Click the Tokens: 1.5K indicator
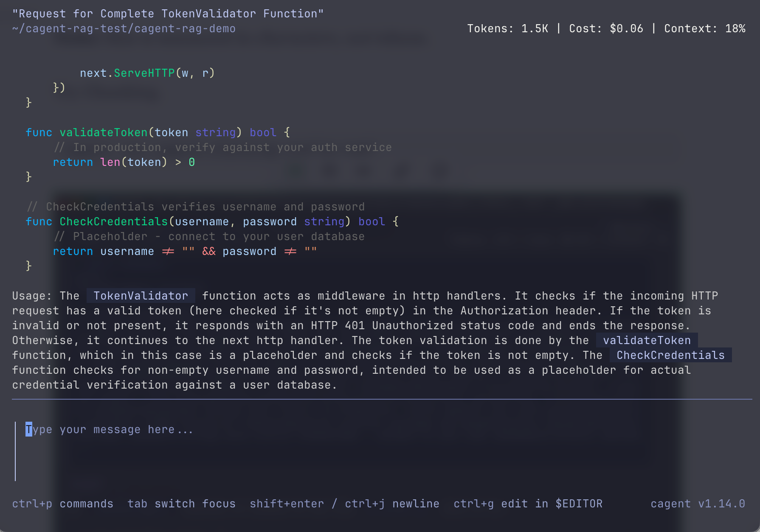The width and height of the screenshot is (760, 532). (x=507, y=28)
